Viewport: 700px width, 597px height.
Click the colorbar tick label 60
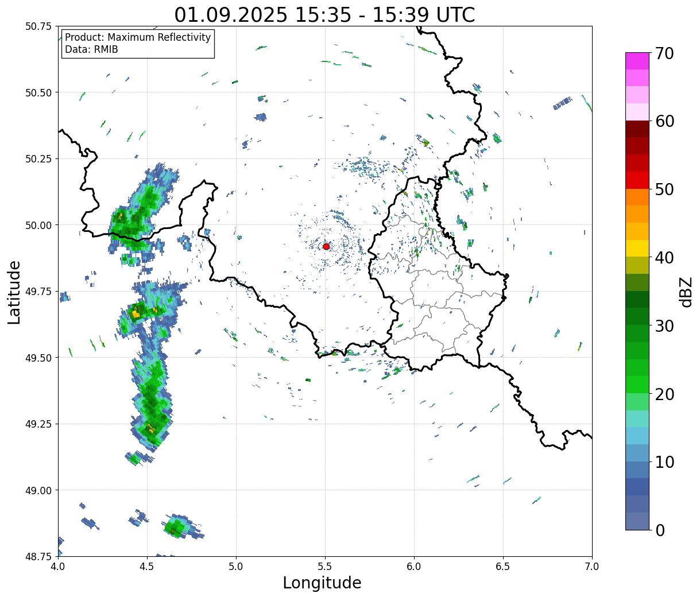point(664,121)
